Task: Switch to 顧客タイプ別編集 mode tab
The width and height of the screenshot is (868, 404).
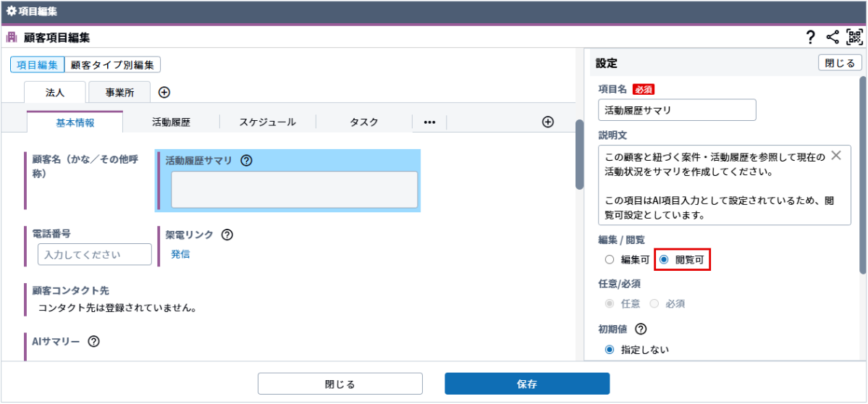Action: coord(112,64)
